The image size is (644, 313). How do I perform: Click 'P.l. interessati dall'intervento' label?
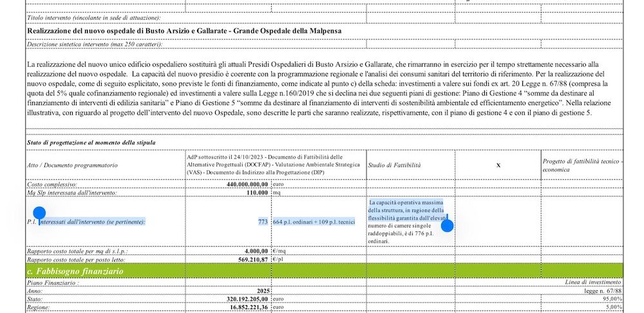click(86, 222)
